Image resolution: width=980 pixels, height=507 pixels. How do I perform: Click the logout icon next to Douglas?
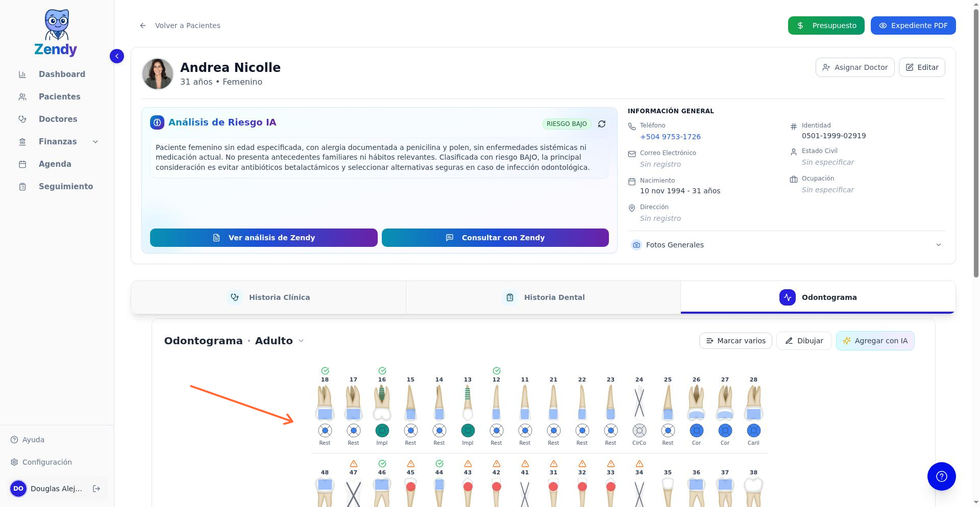point(96,489)
